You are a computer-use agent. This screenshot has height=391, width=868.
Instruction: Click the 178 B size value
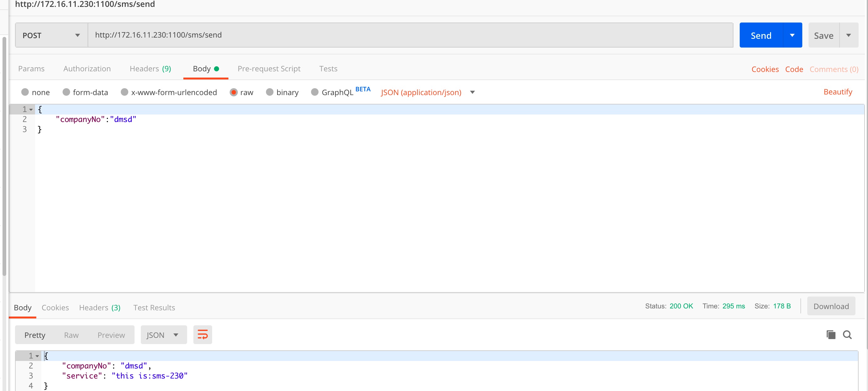point(781,306)
